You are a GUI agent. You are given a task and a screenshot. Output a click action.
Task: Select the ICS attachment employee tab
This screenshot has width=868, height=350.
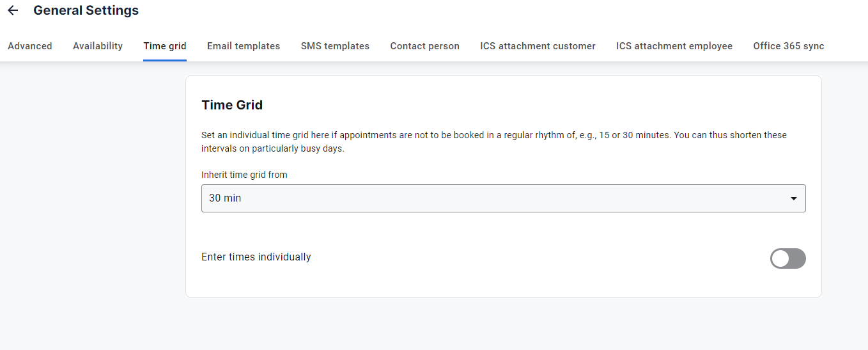pyautogui.click(x=674, y=46)
